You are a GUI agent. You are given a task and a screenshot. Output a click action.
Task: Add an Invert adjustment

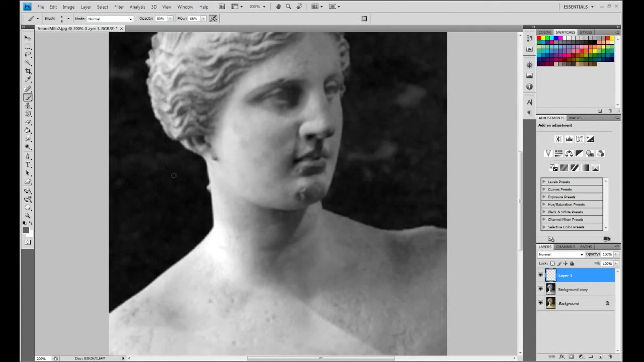click(x=553, y=168)
